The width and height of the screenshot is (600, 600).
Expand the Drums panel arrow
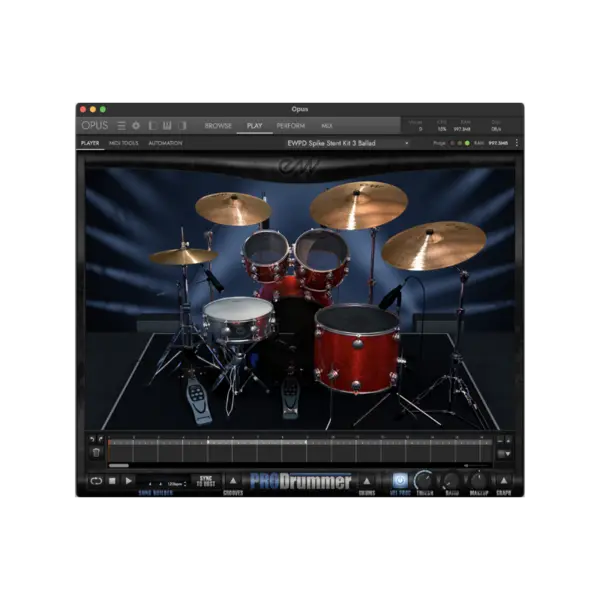(x=367, y=481)
